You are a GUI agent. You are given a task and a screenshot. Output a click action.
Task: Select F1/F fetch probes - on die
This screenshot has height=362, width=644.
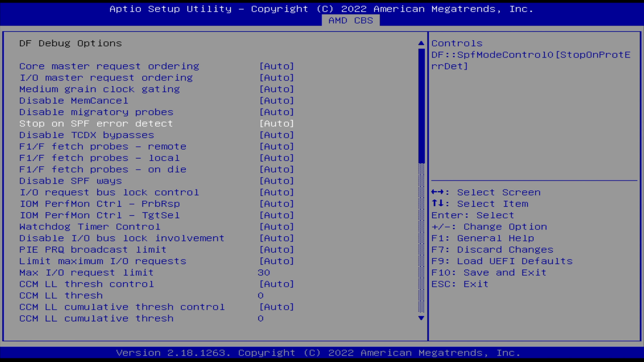click(x=103, y=170)
